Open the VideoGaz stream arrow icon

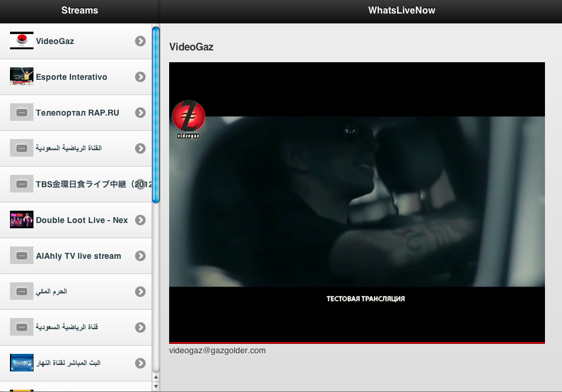pyautogui.click(x=140, y=41)
